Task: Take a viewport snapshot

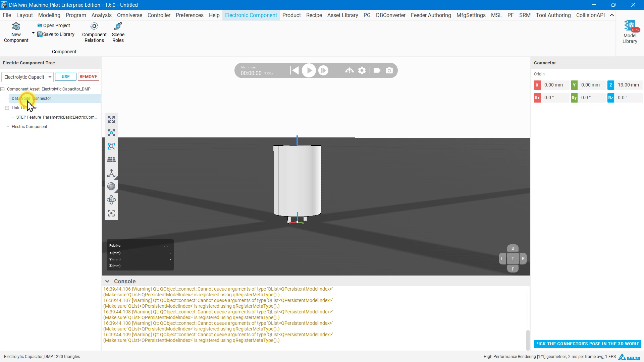Action: (x=389, y=70)
